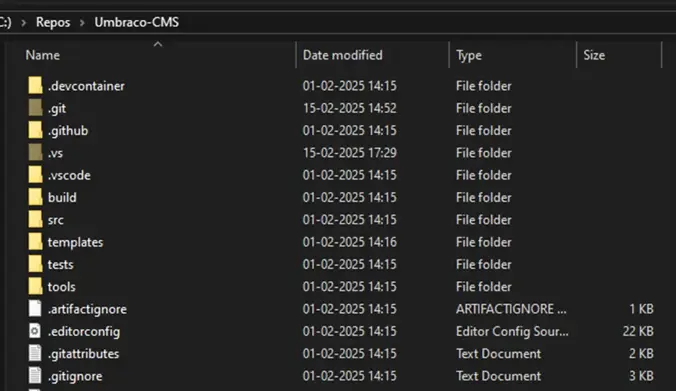Click the .editorconfig gear file icon

pos(35,331)
